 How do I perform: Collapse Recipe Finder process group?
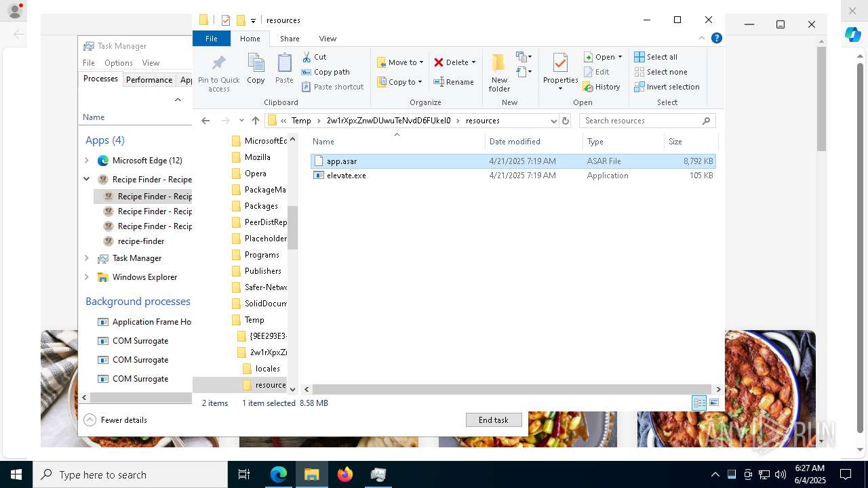pos(86,180)
